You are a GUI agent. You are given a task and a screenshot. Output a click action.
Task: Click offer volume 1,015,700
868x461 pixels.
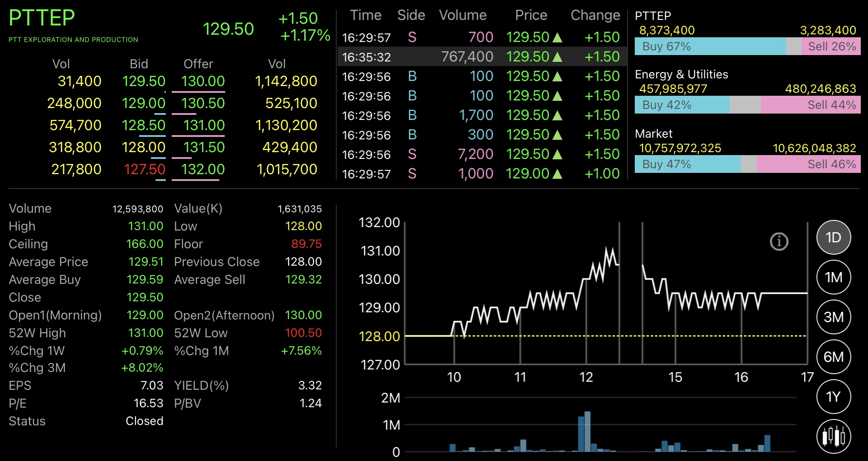pos(287,169)
